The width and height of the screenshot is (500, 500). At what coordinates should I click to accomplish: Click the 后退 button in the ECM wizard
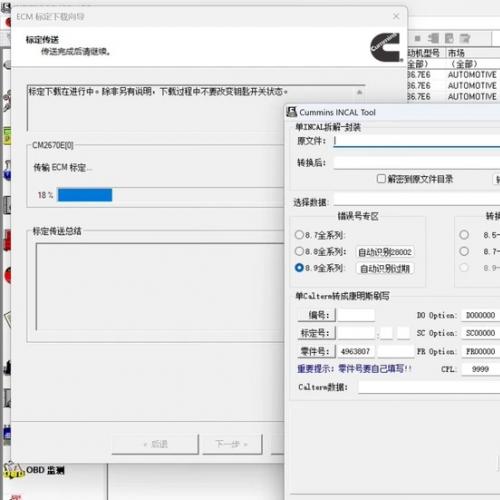(x=155, y=444)
